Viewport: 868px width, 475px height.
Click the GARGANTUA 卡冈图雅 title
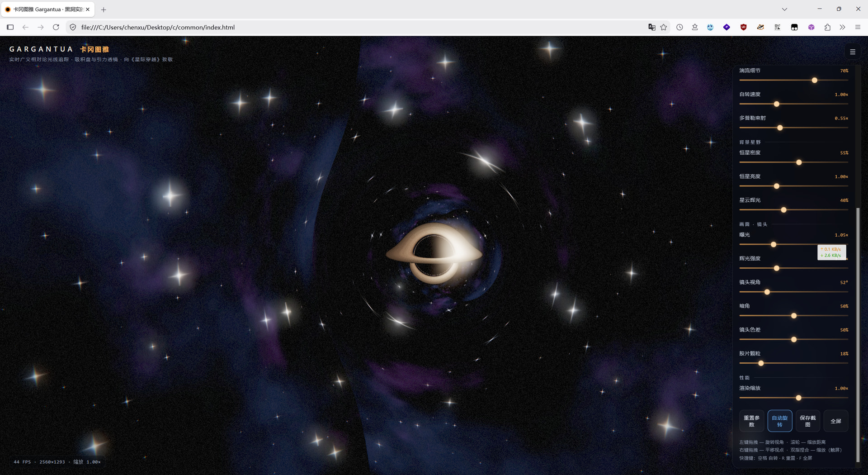(x=59, y=49)
